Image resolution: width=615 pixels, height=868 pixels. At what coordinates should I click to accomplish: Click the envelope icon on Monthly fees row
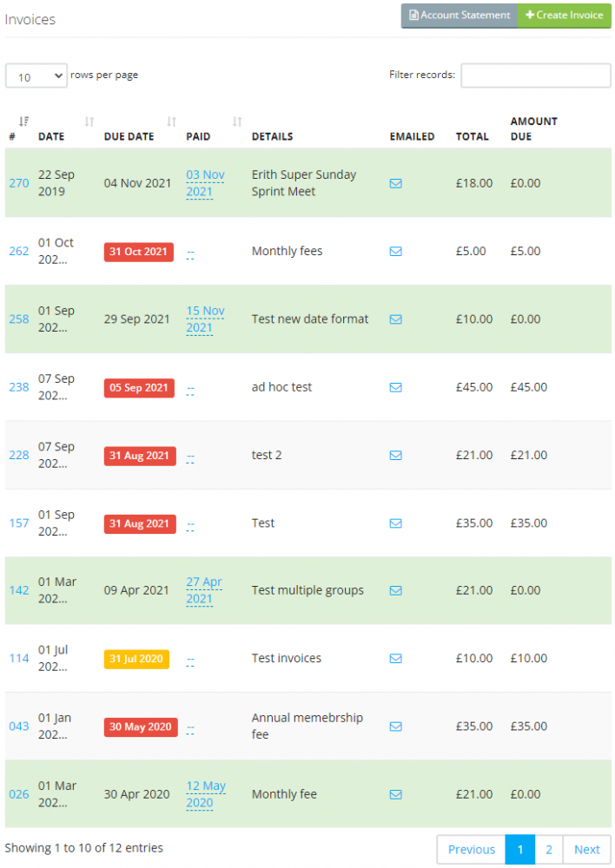pos(395,252)
